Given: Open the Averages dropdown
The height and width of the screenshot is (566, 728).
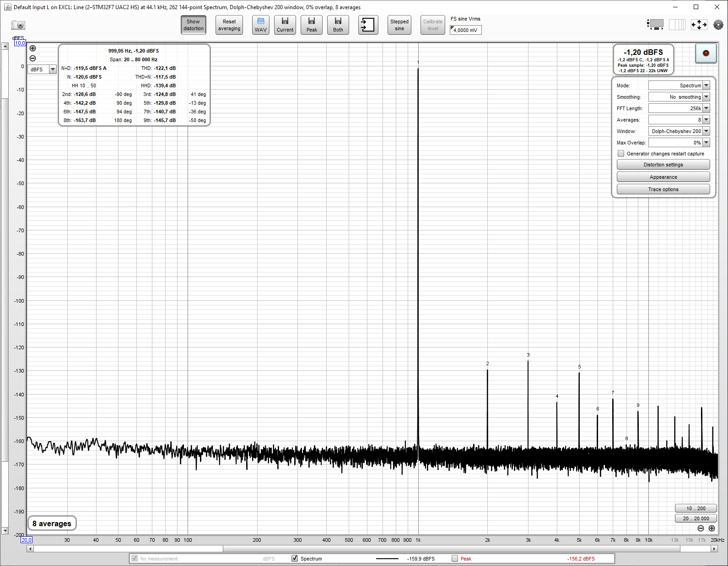Looking at the screenshot, I should (679, 120).
